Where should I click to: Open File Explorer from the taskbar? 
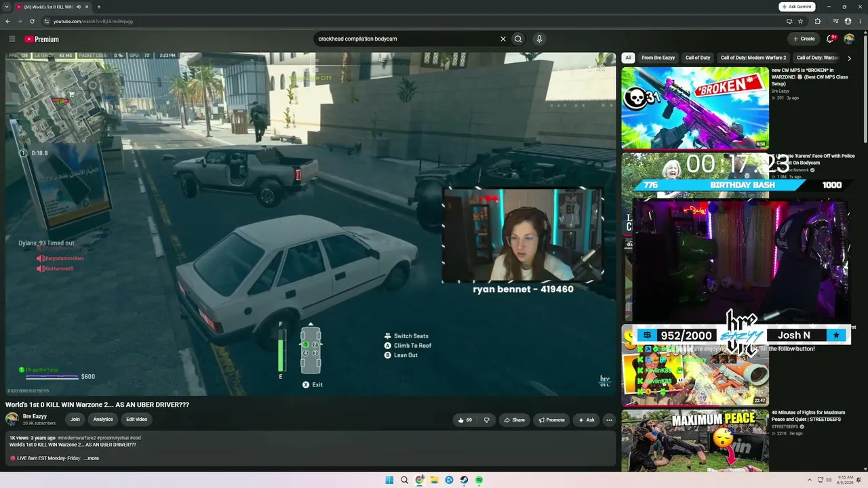pos(434,481)
